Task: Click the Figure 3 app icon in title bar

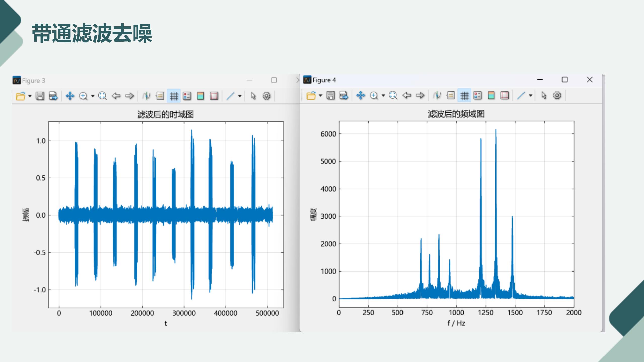Action: (17, 80)
